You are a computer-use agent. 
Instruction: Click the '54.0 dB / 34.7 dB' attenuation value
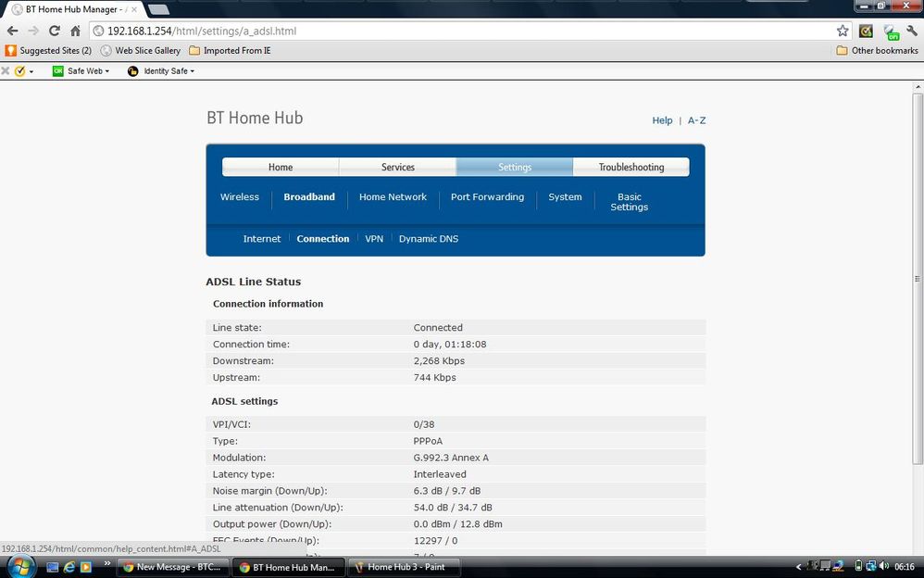click(x=453, y=507)
